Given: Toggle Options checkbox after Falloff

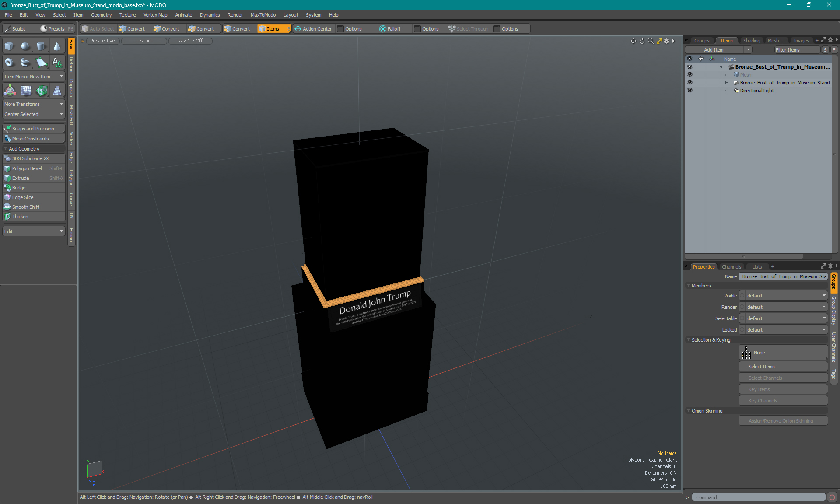Looking at the screenshot, I should 417,29.
